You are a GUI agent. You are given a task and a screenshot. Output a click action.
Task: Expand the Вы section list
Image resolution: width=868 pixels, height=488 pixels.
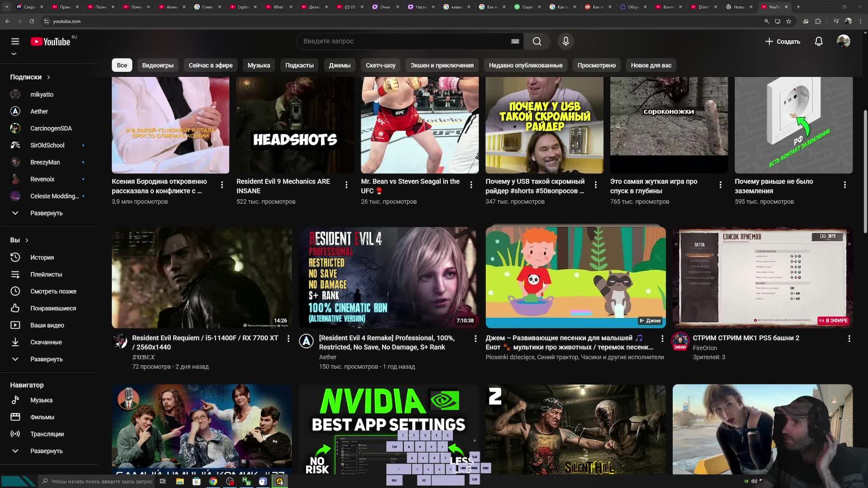[x=46, y=359]
